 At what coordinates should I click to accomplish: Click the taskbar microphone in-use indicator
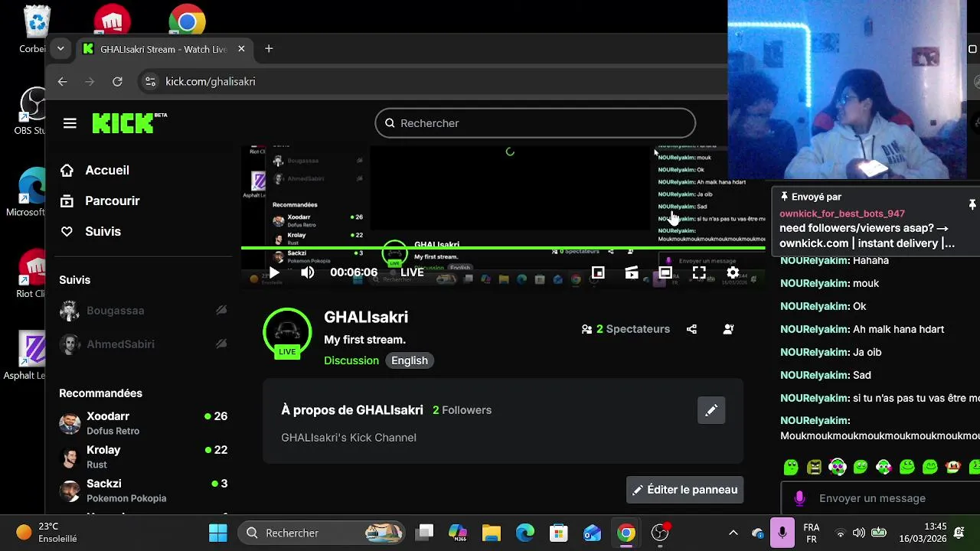pos(782,533)
